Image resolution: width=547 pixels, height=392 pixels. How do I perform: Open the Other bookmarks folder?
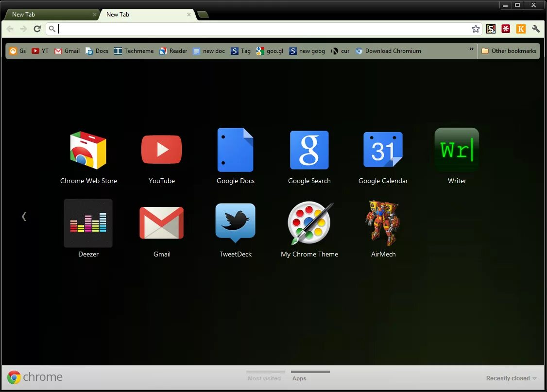click(x=509, y=51)
